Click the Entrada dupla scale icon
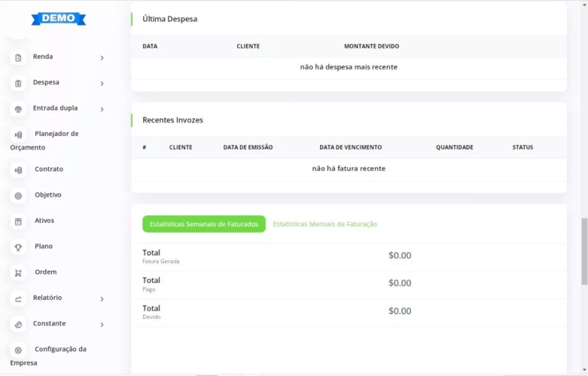588x376 pixels. (19, 109)
